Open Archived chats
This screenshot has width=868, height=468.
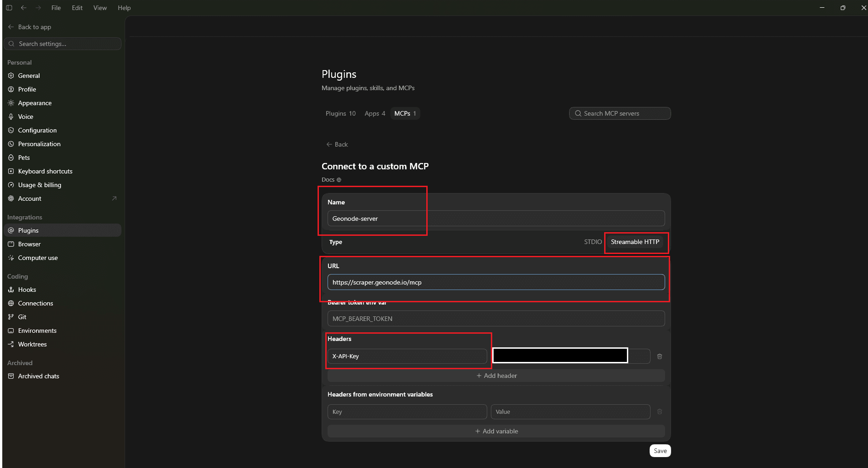[63, 376]
